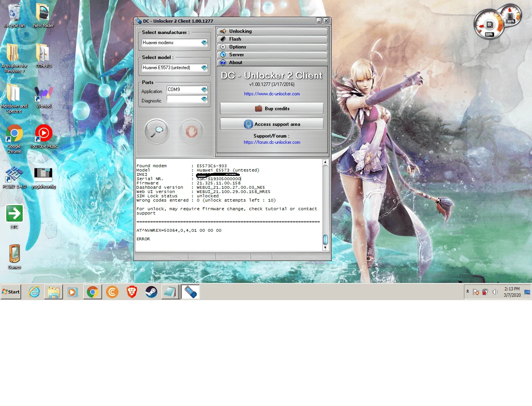Viewport: 532px width, 406px height.
Task: Click Action Center flag tray icon
Action: pyautogui.click(x=476, y=292)
